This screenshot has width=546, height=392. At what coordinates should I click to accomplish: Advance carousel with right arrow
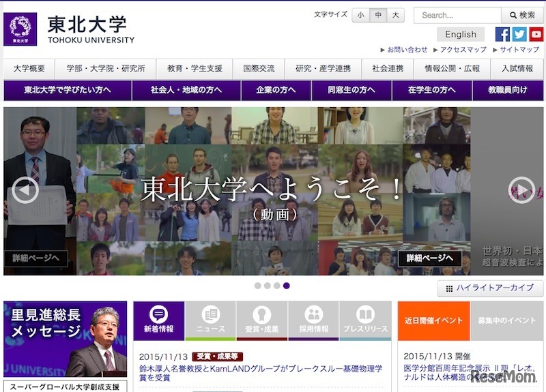tap(521, 190)
